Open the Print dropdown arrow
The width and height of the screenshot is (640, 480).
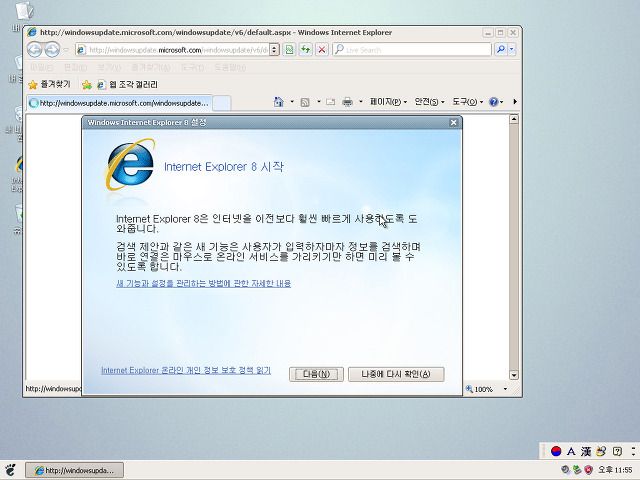(361, 102)
